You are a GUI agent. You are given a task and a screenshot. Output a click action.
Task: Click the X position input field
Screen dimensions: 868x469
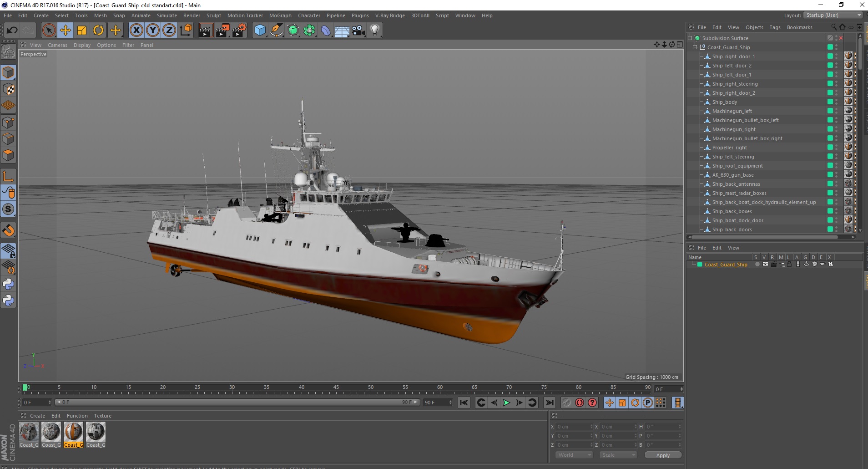[574, 427]
